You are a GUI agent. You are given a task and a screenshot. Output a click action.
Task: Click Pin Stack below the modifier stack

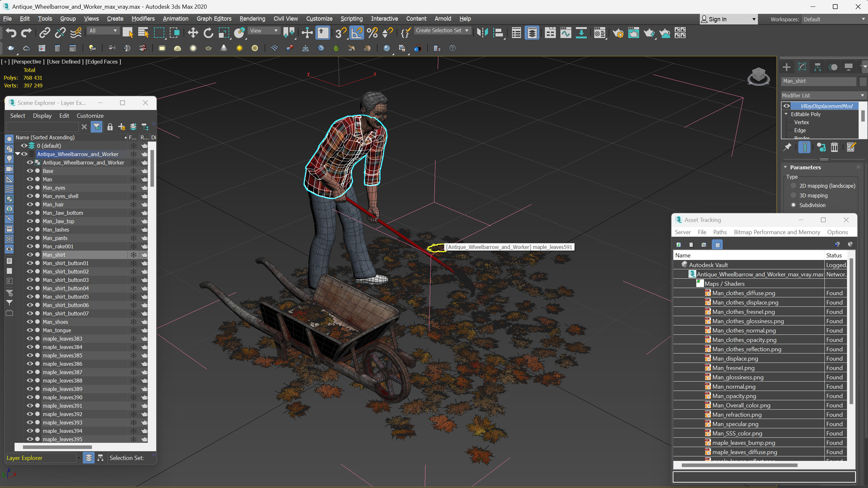click(787, 147)
